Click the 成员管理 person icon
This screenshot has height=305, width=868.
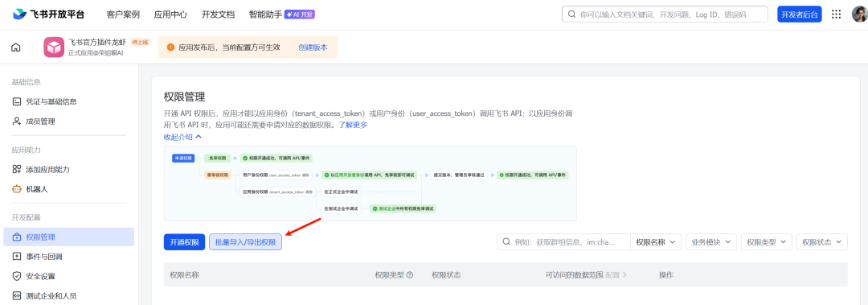point(17,121)
